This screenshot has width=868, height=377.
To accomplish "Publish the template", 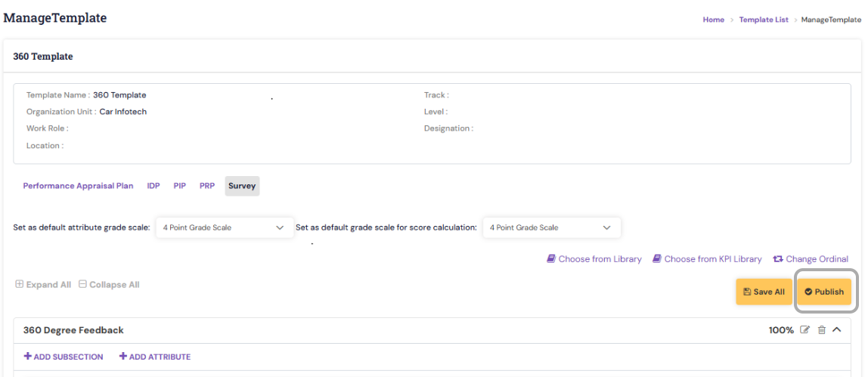I will pos(824,292).
